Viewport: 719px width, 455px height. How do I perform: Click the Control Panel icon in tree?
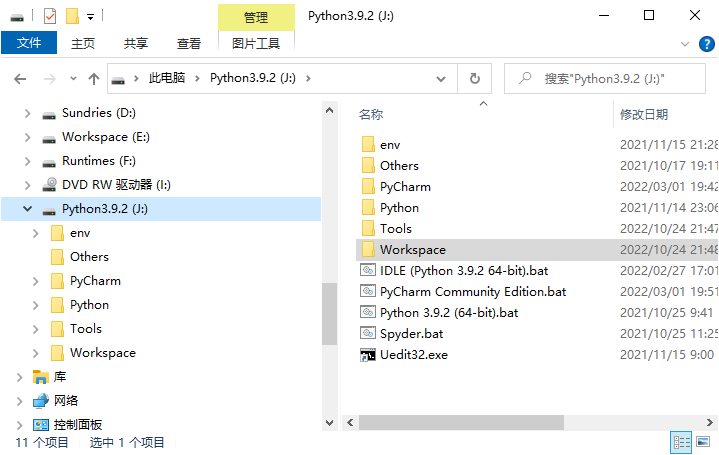pyautogui.click(x=41, y=424)
